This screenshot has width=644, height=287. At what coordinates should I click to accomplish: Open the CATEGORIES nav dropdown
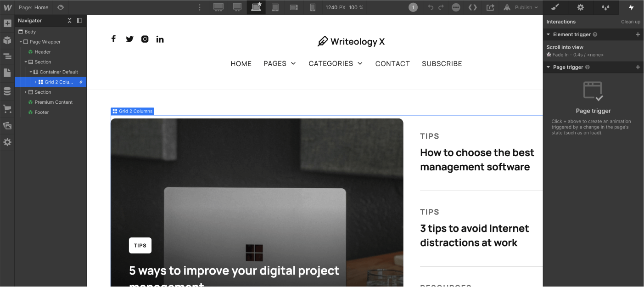336,63
